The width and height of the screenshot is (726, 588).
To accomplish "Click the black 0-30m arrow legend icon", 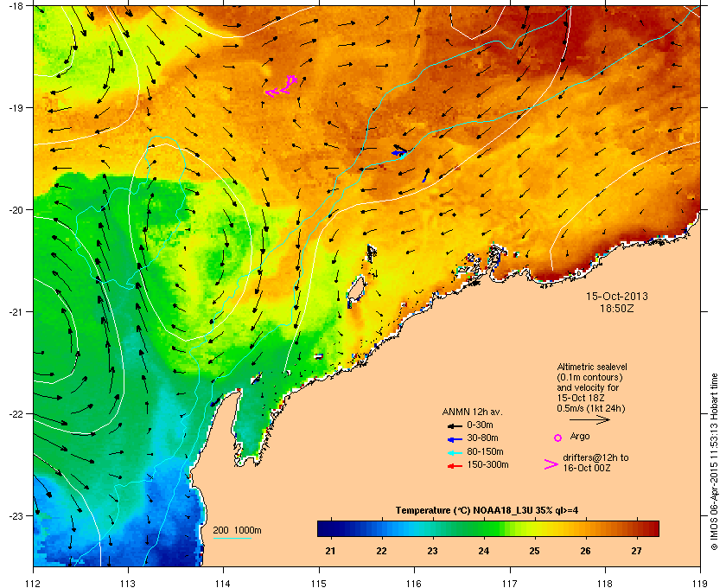I will point(455,425).
